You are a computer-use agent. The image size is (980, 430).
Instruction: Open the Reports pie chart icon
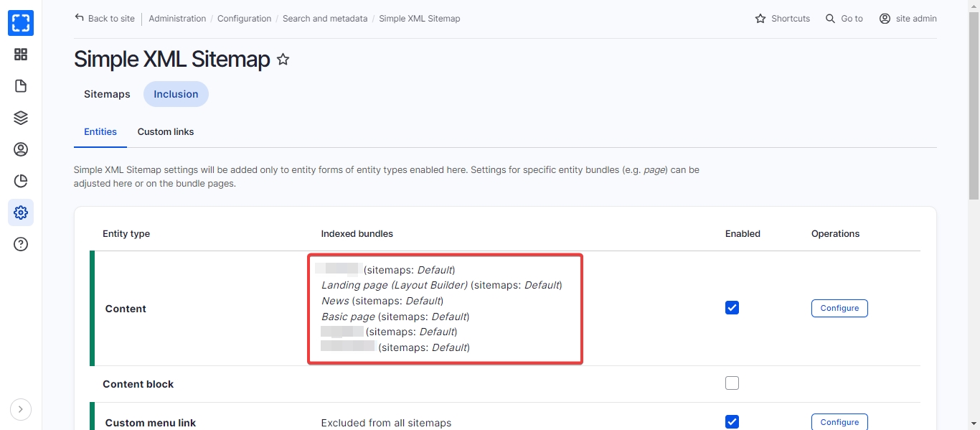tap(21, 181)
